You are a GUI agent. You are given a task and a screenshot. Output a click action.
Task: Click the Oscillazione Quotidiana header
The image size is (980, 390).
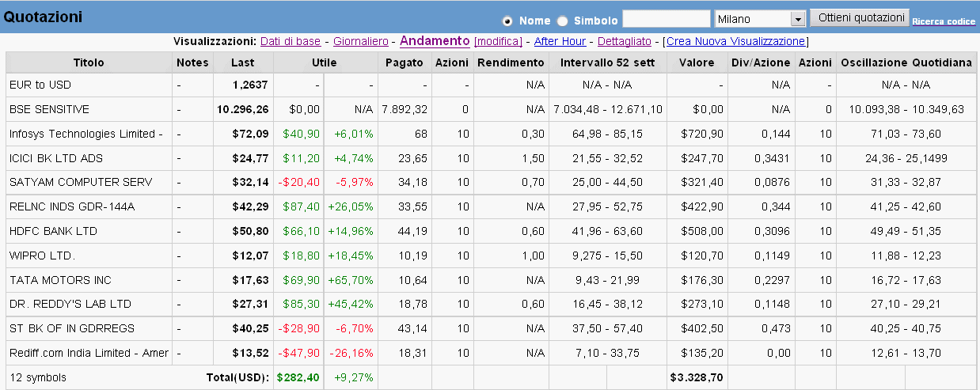tap(906, 62)
